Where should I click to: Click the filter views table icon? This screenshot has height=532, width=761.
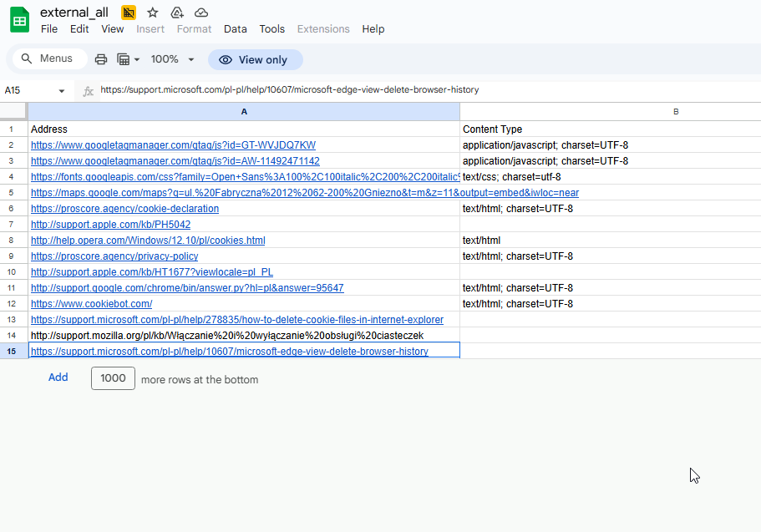124,59
